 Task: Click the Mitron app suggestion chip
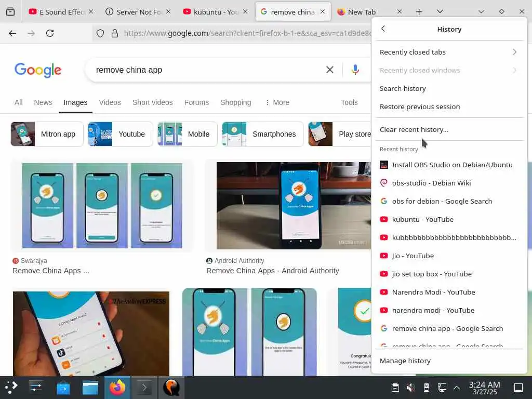point(47,134)
